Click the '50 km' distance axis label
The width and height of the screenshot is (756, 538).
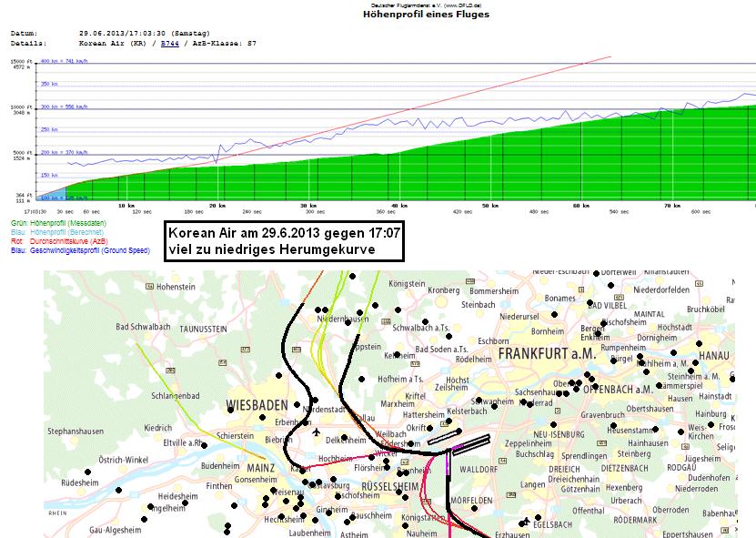tap(490, 206)
